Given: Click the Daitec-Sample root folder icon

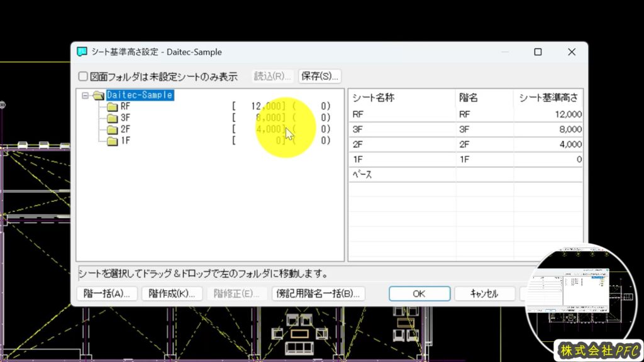Looking at the screenshot, I should [99, 96].
